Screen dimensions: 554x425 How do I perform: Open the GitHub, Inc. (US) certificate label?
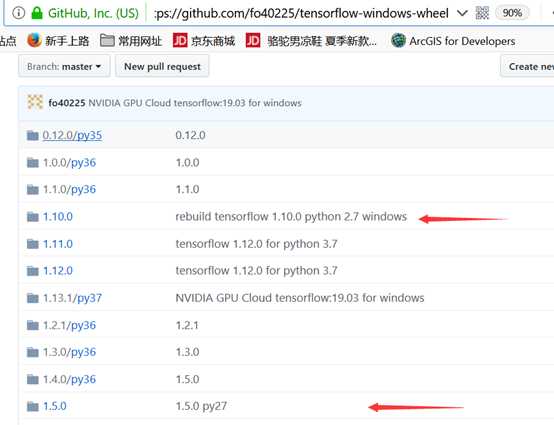93,13
